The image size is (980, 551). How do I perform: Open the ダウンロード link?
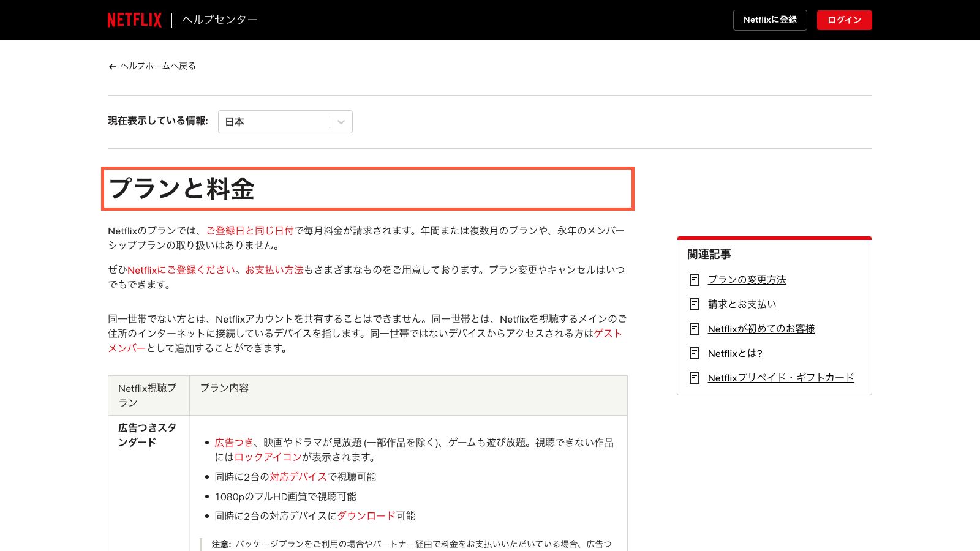click(366, 516)
